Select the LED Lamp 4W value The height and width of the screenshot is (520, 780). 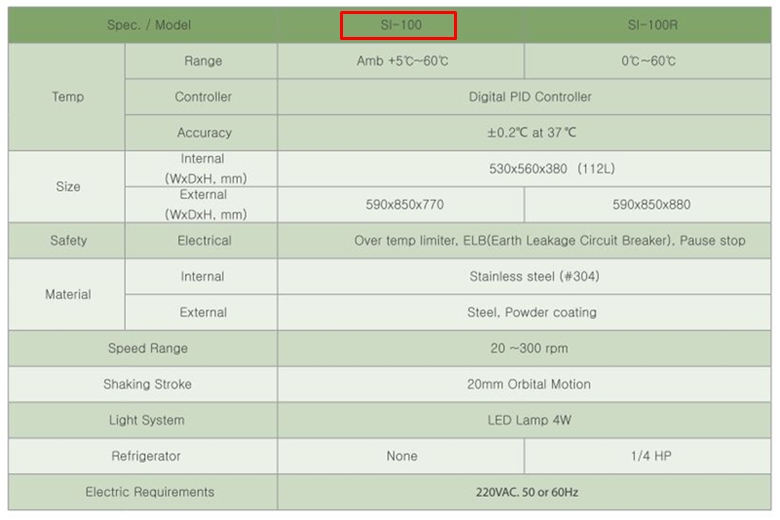tap(530, 421)
